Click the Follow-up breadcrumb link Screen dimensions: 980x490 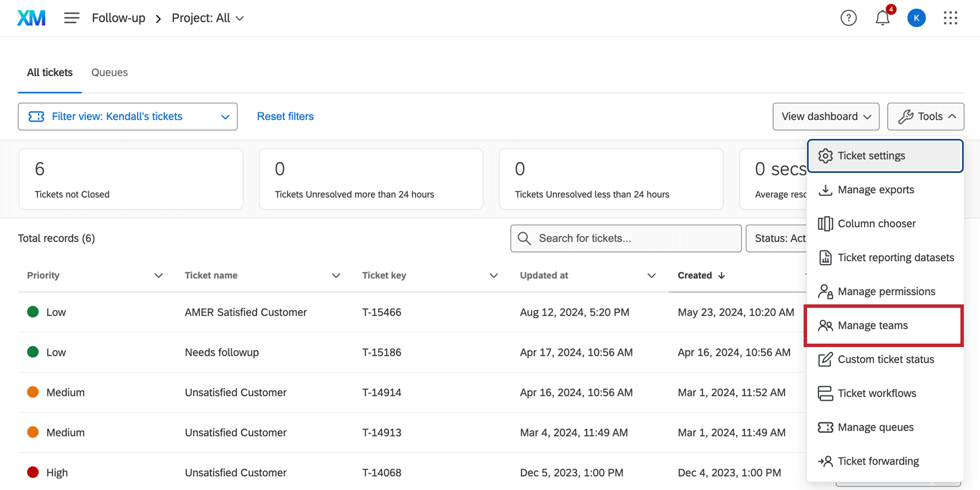[119, 18]
